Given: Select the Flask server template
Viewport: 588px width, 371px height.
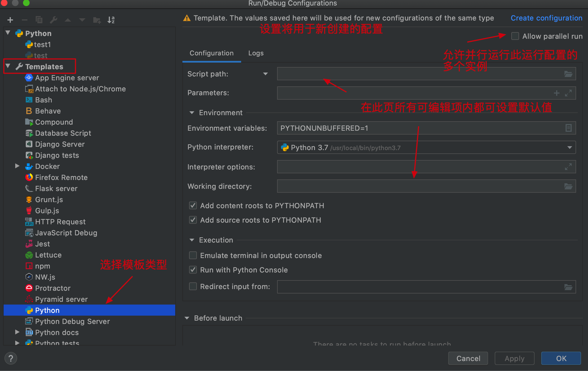Looking at the screenshot, I should [x=51, y=189].
